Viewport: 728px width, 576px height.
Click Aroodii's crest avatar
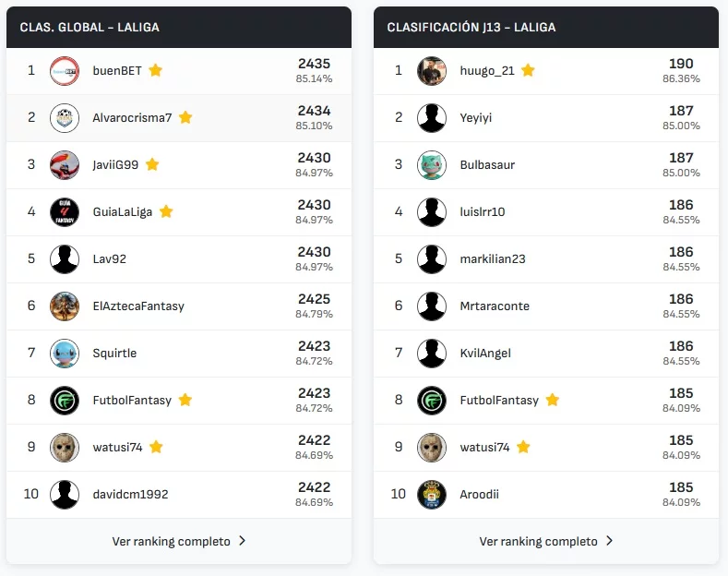point(431,494)
